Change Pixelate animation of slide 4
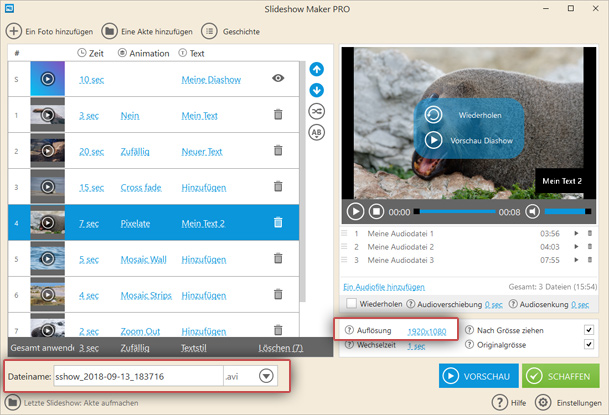The image size is (609, 415). (x=135, y=224)
